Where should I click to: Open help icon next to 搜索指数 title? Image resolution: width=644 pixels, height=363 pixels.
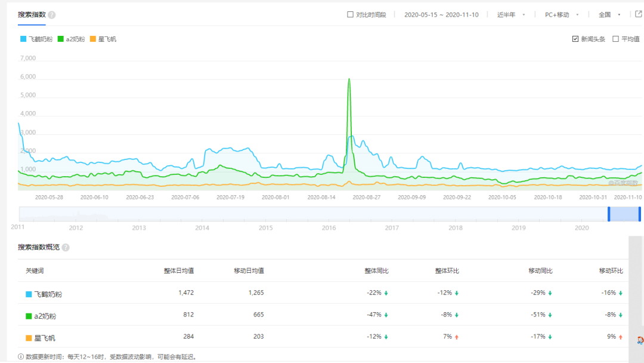coord(52,15)
